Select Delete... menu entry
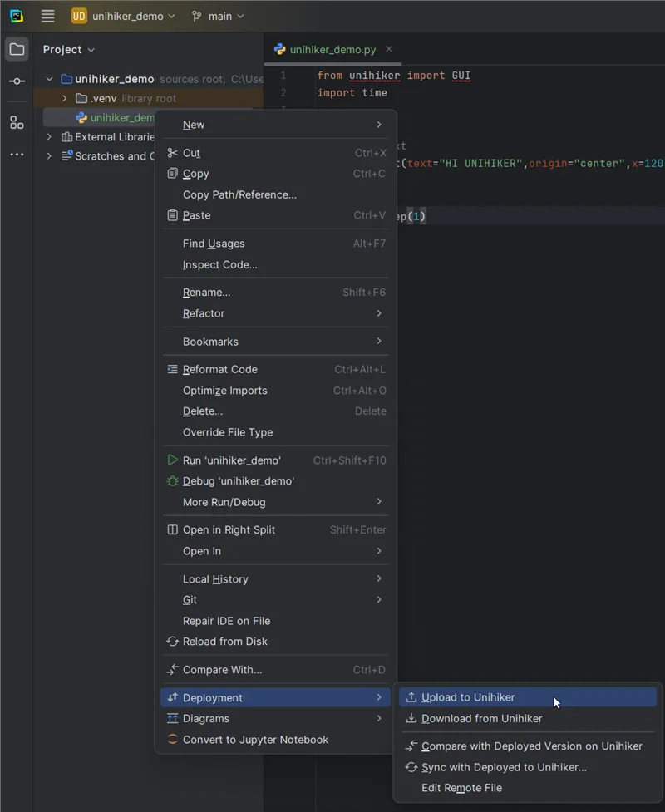Screen dimensions: 665x812 click(x=275, y=411)
